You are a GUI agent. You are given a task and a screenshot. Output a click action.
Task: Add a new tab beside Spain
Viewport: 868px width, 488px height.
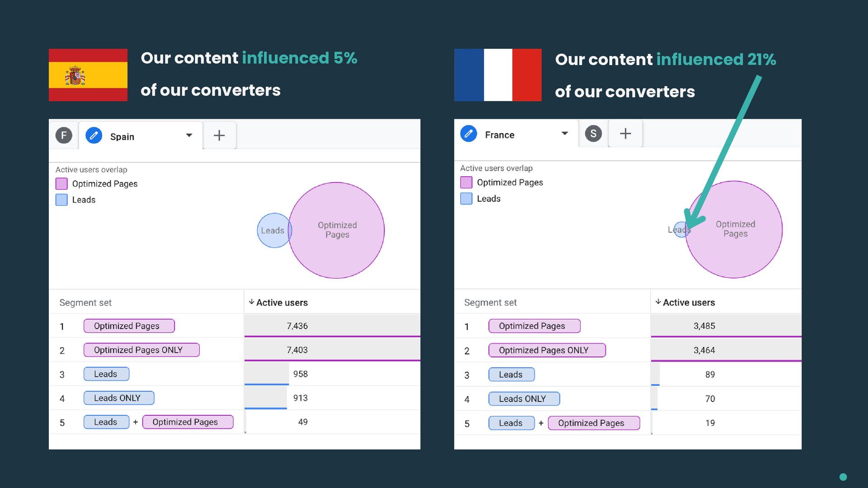[x=219, y=136]
